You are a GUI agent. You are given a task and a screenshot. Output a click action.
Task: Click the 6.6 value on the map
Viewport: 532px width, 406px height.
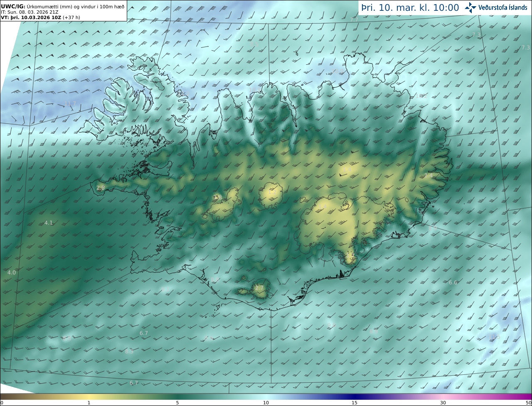click(x=453, y=282)
